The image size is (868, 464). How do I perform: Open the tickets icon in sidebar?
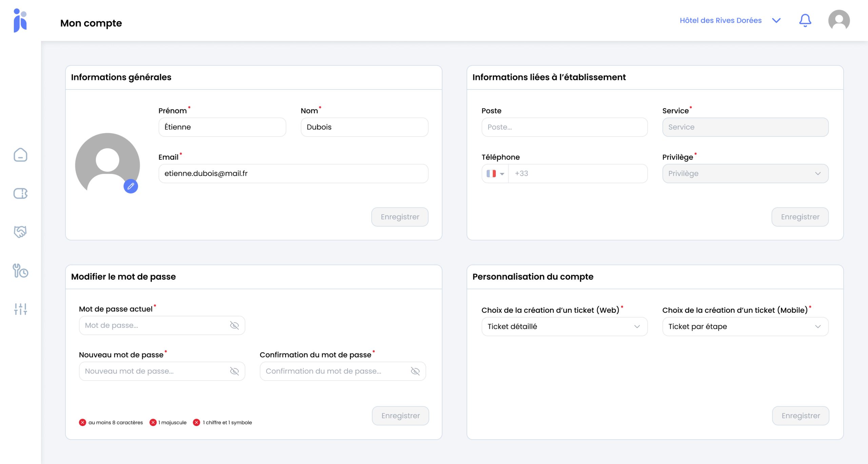pyautogui.click(x=20, y=194)
